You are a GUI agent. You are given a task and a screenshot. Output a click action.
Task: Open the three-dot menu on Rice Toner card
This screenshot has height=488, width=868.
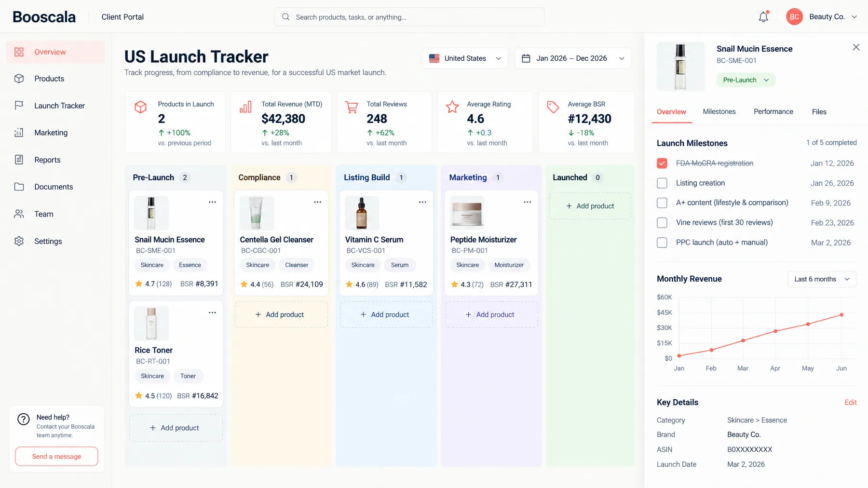212,312
